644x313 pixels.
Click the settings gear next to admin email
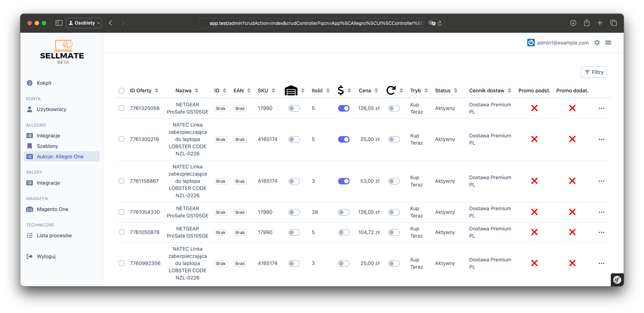(597, 43)
